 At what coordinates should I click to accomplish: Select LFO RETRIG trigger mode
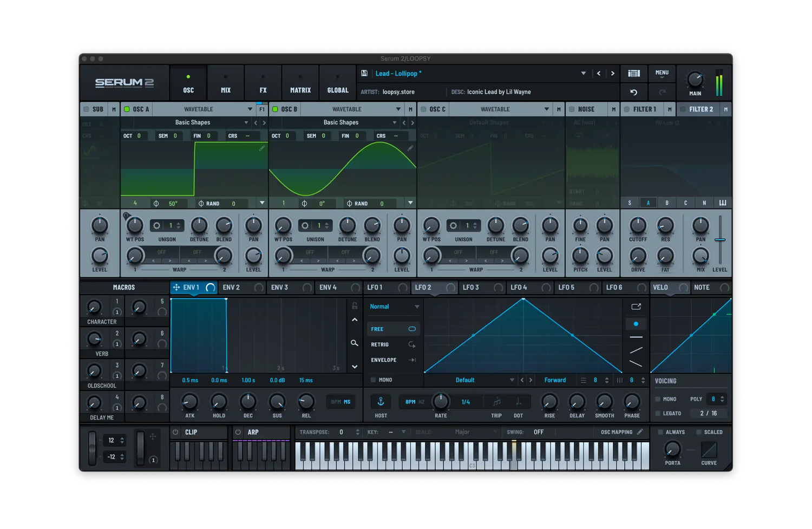tap(393, 344)
